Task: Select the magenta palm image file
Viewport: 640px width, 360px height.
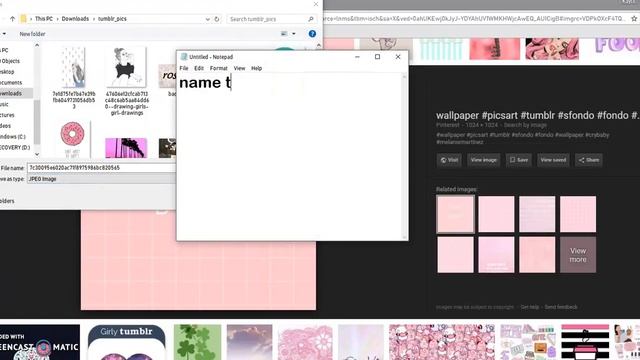Action: (x=126, y=148)
